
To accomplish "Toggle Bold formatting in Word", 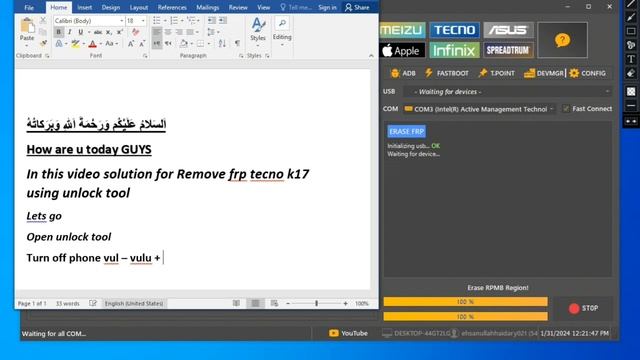I will pos(58,32).
